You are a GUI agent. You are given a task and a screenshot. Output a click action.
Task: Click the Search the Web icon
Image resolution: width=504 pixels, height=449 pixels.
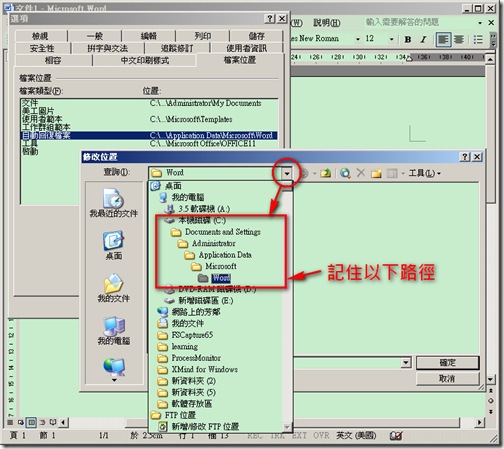[345, 173]
